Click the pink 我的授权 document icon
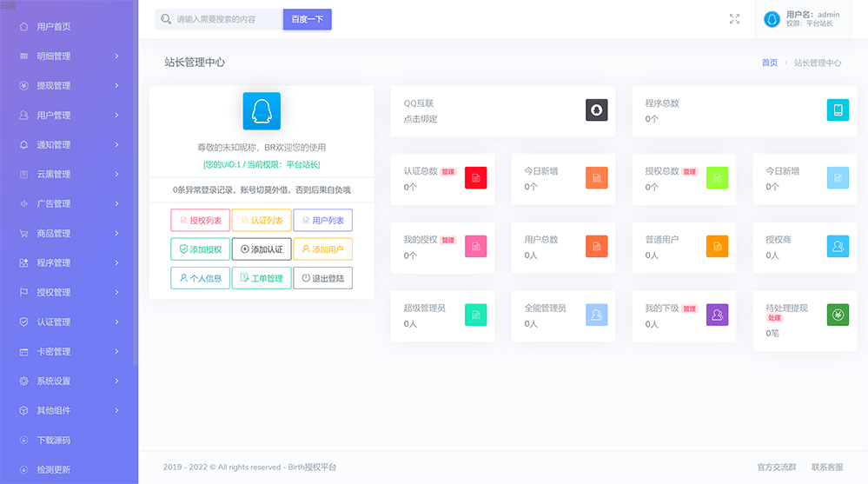The width and height of the screenshot is (868, 484). [475, 247]
